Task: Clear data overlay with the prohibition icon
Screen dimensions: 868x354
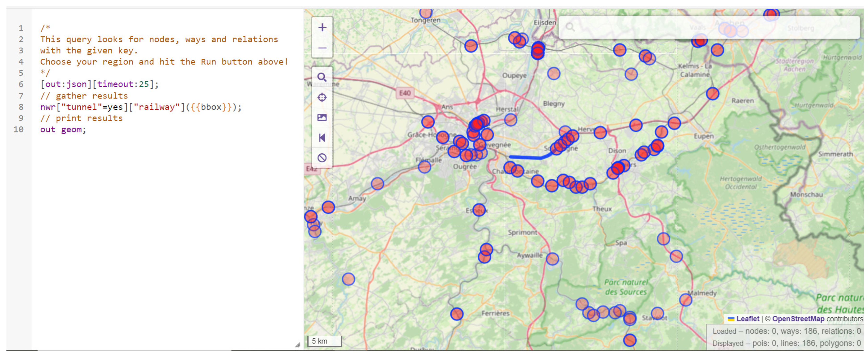Action: [x=322, y=158]
